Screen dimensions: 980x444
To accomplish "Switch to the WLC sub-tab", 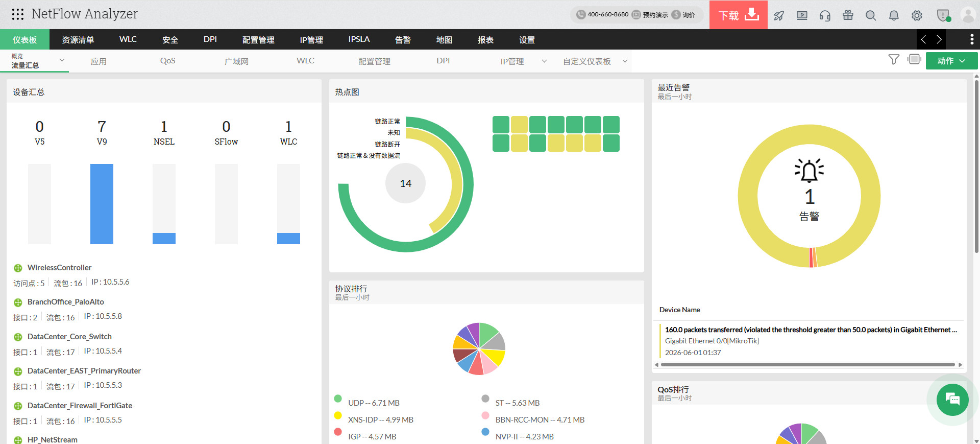I will pyautogui.click(x=305, y=61).
